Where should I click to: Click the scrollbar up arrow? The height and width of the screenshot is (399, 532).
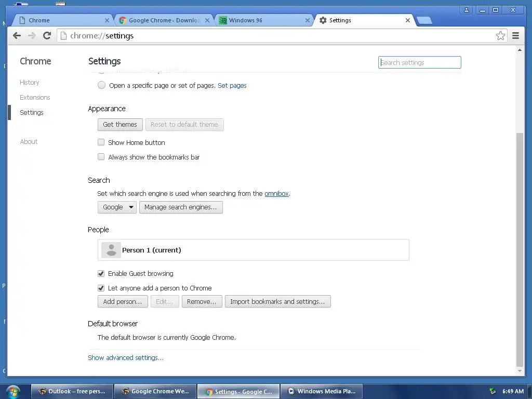pyautogui.click(x=520, y=50)
